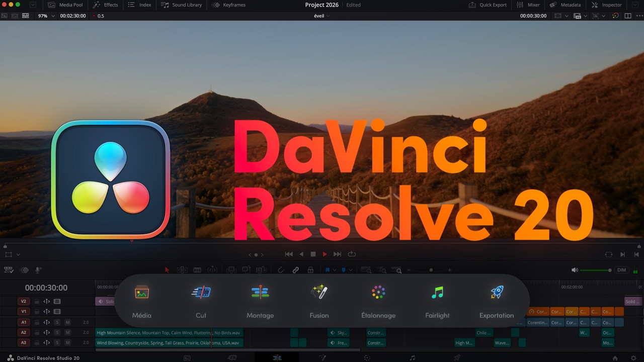Toggle Position Lock padlock

pos(310,270)
